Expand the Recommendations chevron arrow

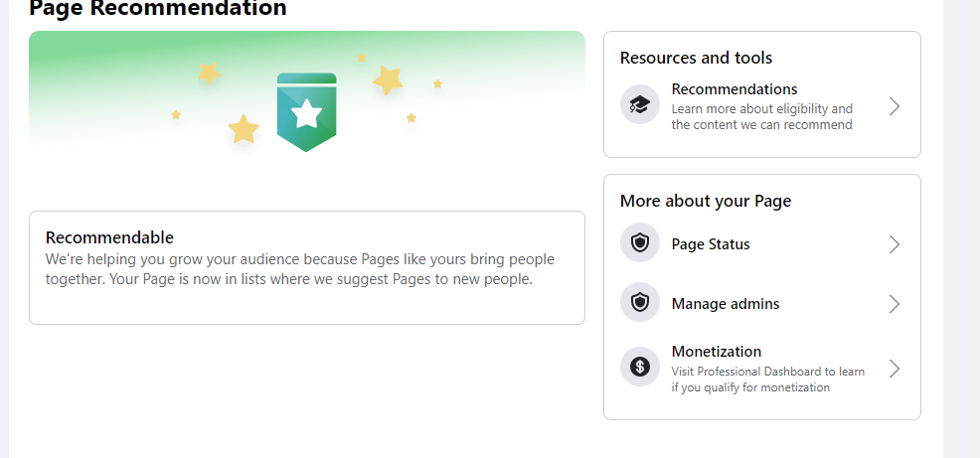[894, 106]
